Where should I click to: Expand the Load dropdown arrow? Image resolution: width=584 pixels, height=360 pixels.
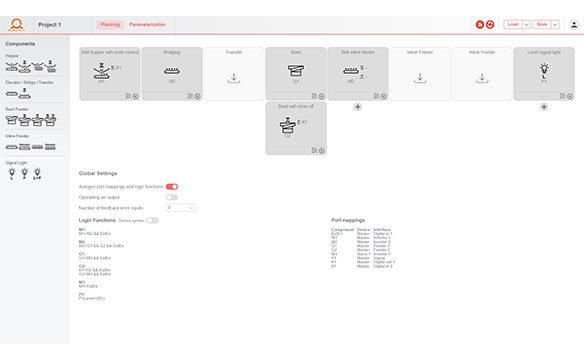point(526,25)
